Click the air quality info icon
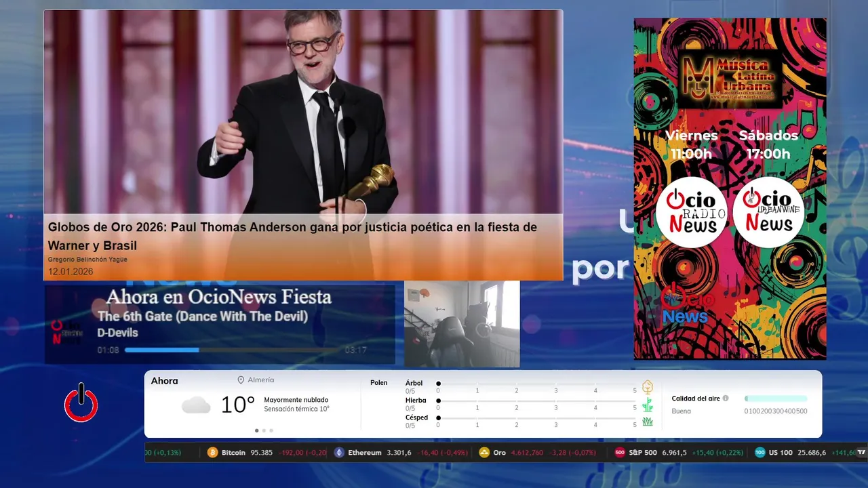The height and width of the screenshot is (488, 868). (x=726, y=399)
